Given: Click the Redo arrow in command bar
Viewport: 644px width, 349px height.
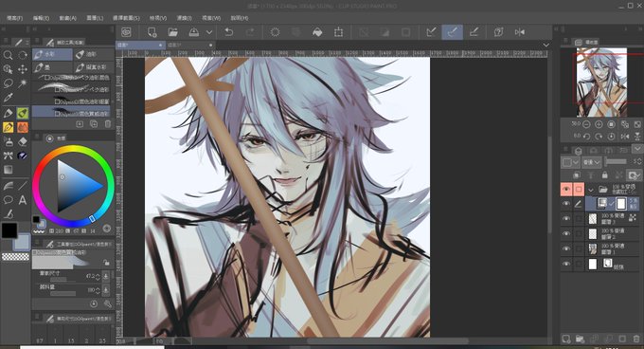Looking at the screenshot, I should (250, 32).
